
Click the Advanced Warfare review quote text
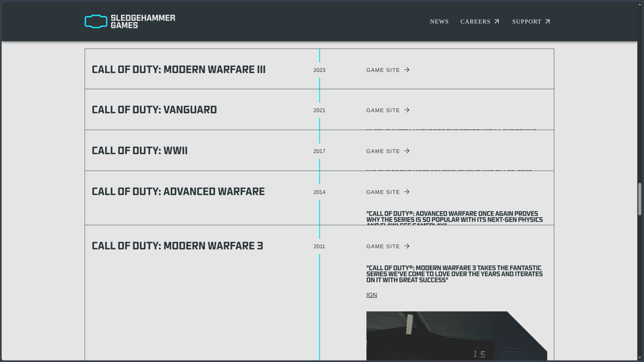(454, 218)
